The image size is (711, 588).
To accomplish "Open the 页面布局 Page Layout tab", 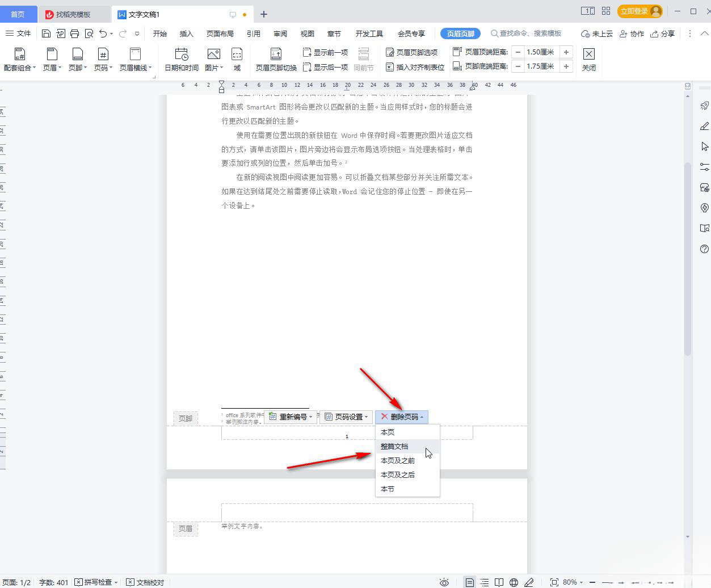I will pos(220,33).
